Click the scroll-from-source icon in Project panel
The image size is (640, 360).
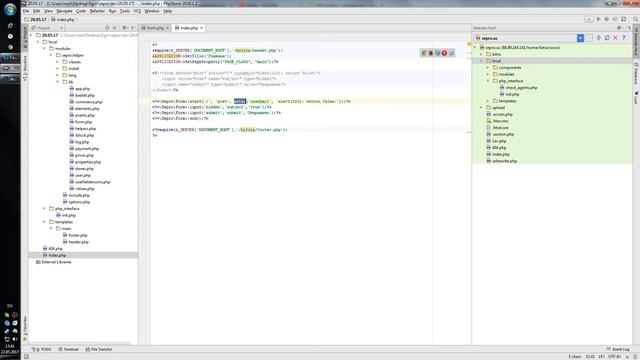(x=107, y=28)
